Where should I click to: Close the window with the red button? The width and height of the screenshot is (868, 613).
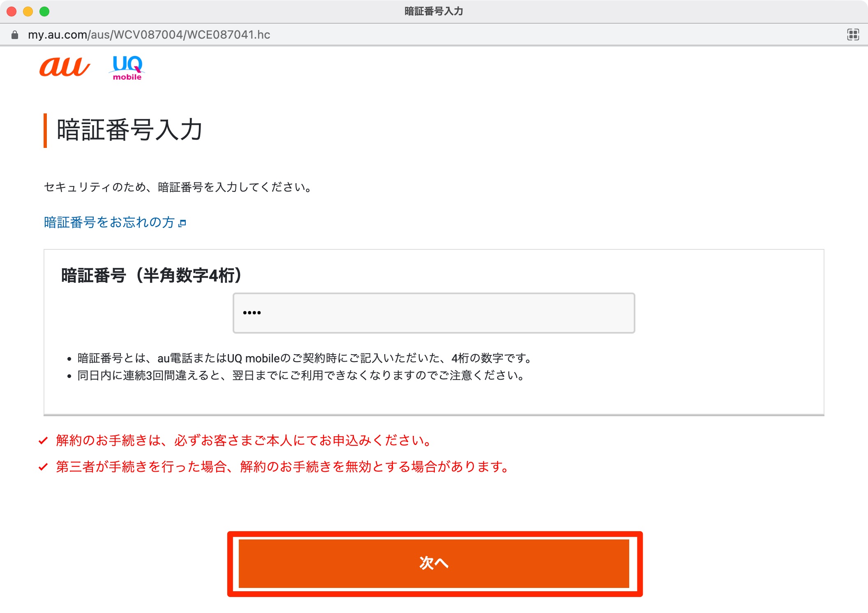tap(12, 12)
